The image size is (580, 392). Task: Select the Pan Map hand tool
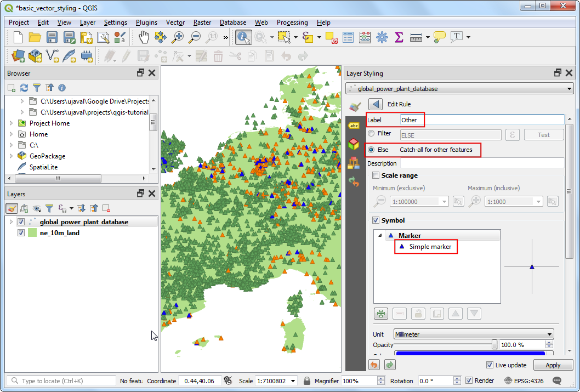[x=144, y=37]
